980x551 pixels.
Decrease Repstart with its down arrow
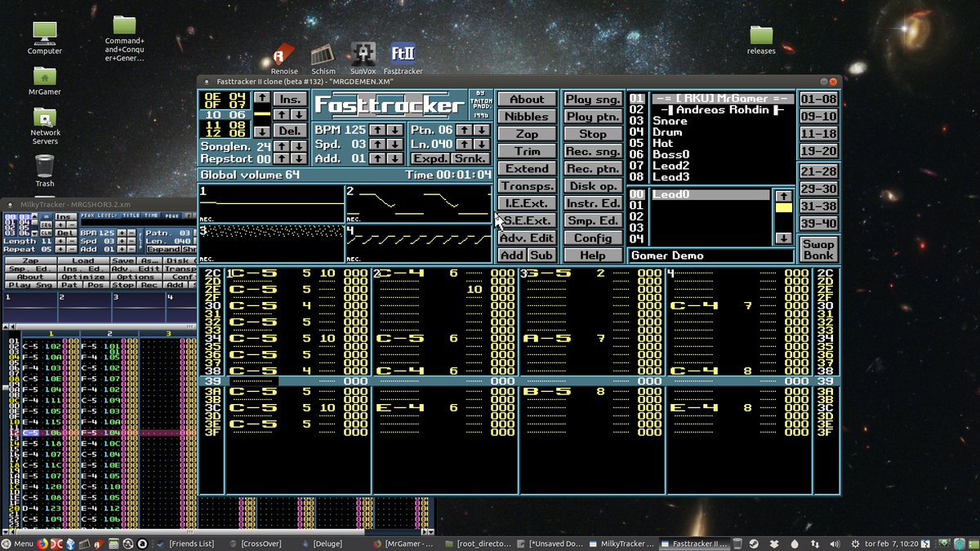point(299,158)
